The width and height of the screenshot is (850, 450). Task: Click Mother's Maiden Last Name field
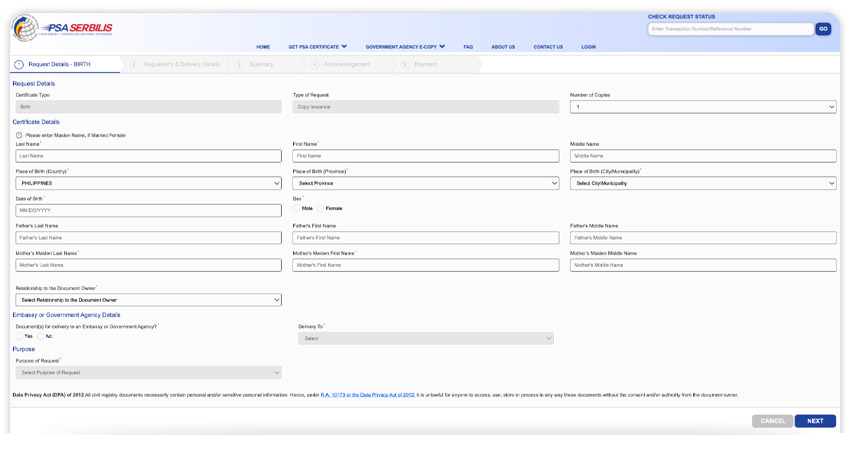coord(149,265)
